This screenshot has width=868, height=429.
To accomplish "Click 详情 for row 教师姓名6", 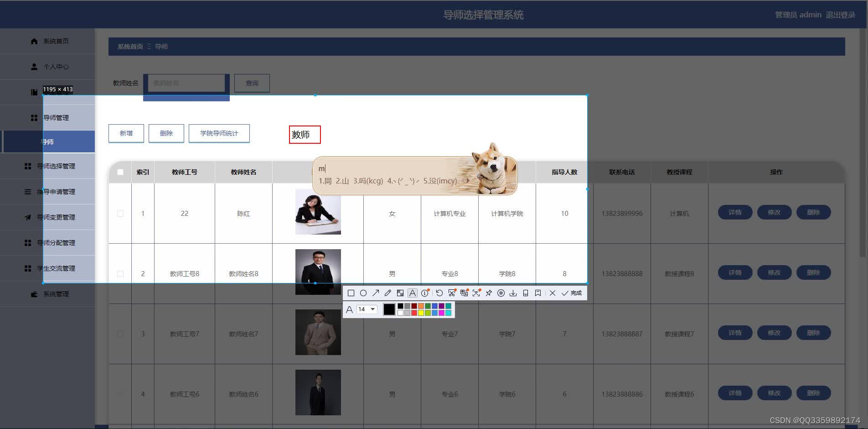I will pos(735,393).
